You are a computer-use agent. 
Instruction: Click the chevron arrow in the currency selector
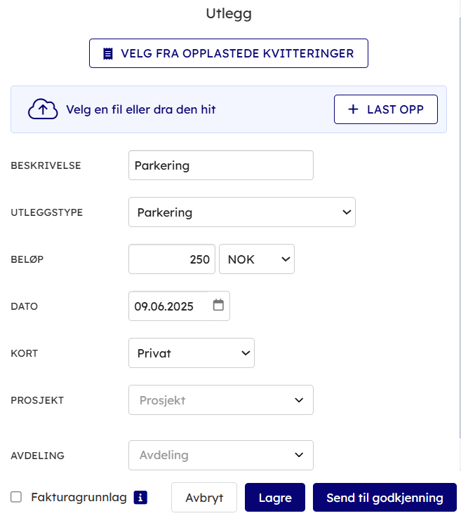[x=286, y=259]
